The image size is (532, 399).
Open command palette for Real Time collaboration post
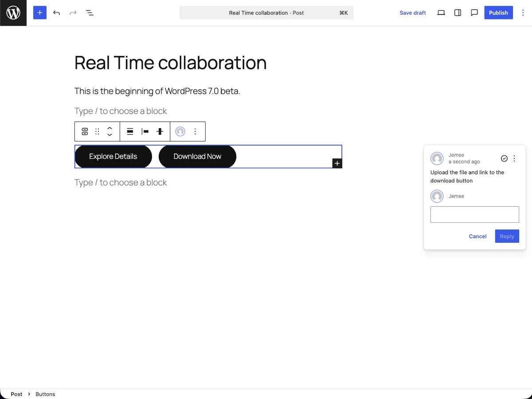(266, 12)
